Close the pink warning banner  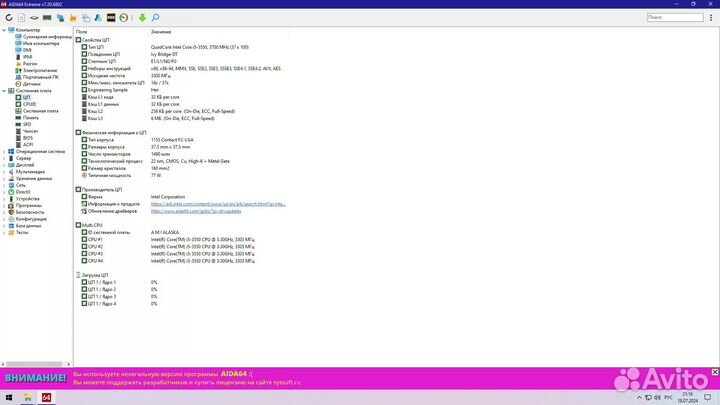click(x=715, y=372)
